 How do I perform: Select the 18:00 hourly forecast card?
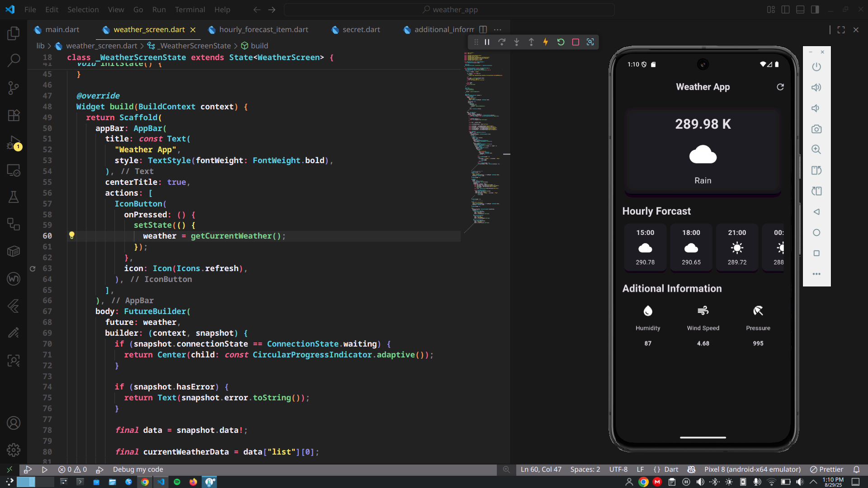[691, 248]
